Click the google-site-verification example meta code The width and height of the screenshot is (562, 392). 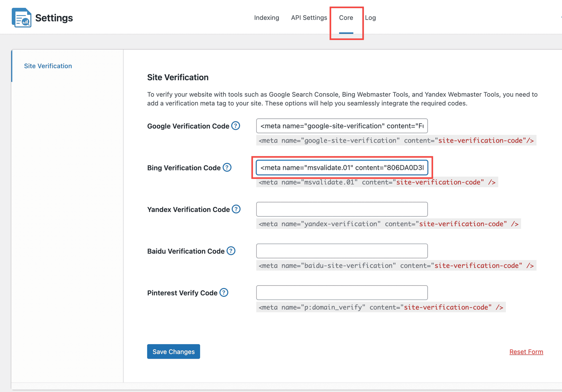pyautogui.click(x=396, y=140)
